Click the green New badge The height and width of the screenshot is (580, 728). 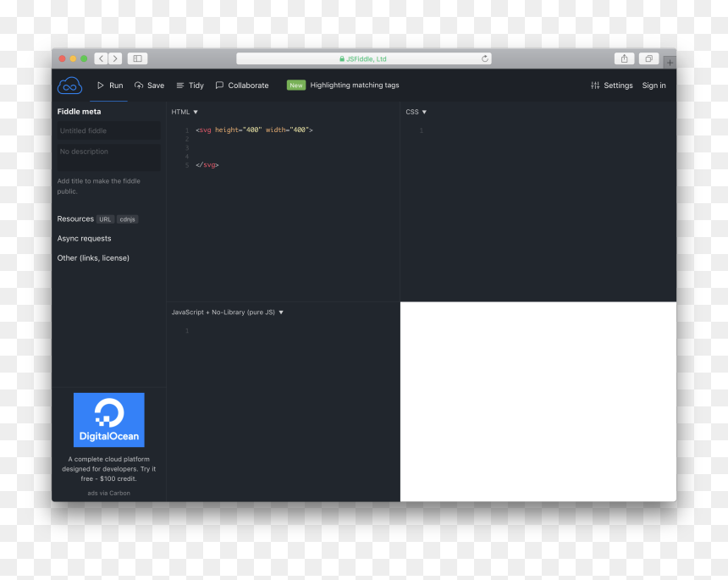[295, 86]
